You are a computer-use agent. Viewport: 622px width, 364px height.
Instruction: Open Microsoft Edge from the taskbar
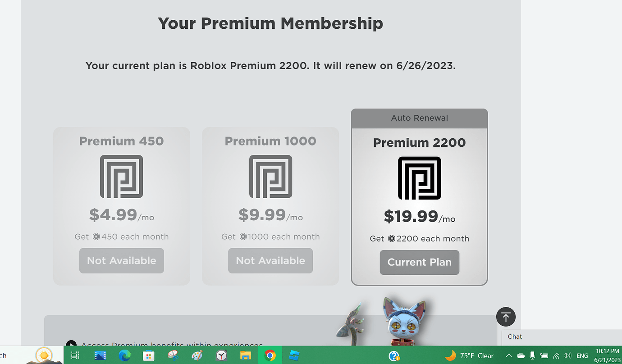pos(124,355)
